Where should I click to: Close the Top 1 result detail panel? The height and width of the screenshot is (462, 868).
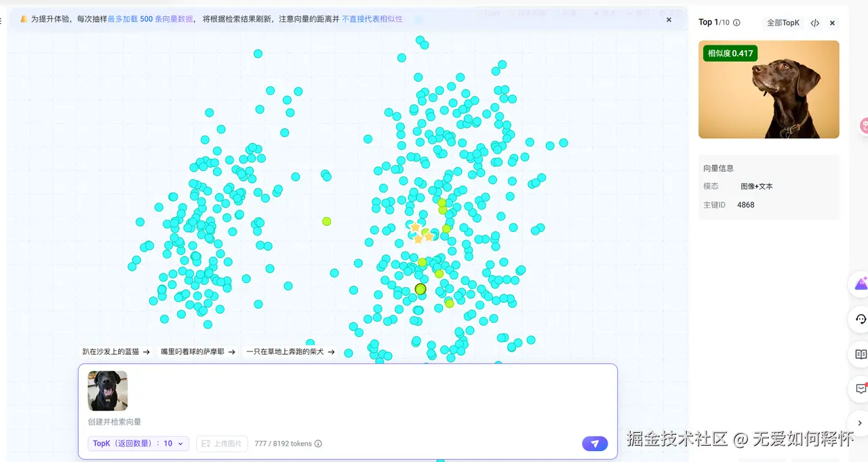pos(832,23)
